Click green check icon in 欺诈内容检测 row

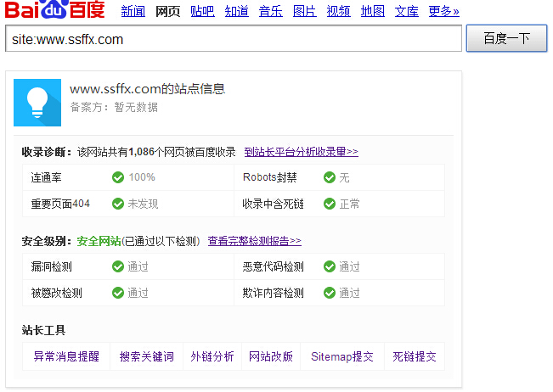point(330,293)
